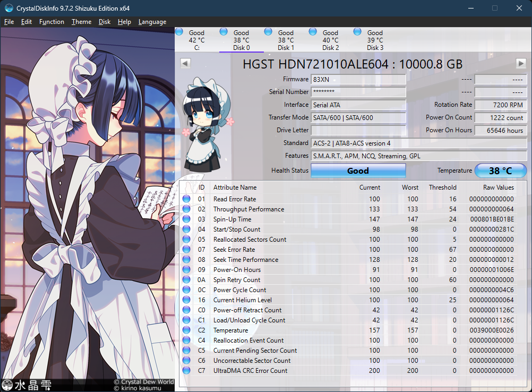The width and height of the screenshot is (532, 392).
Task: Click the Crystal Dew World copyright text
Action: pos(144,382)
